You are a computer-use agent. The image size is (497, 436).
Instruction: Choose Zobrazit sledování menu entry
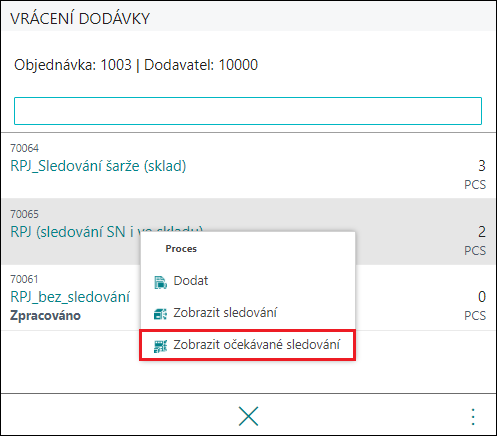pos(248,313)
